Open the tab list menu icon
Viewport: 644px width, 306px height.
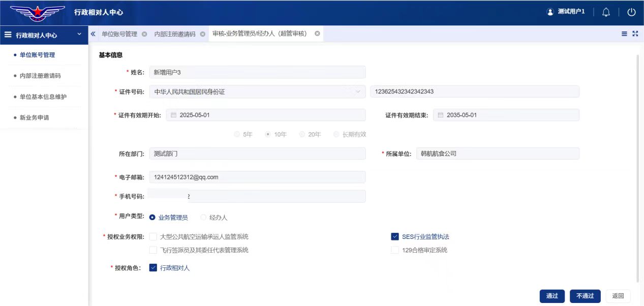pyautogui.click(x=625, y=34)
